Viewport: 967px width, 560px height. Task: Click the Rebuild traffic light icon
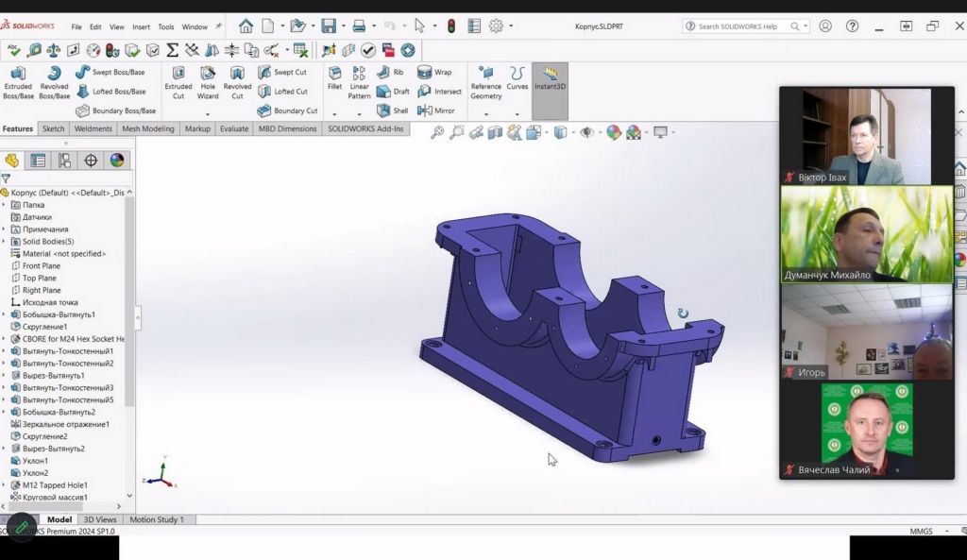(451, 26)
